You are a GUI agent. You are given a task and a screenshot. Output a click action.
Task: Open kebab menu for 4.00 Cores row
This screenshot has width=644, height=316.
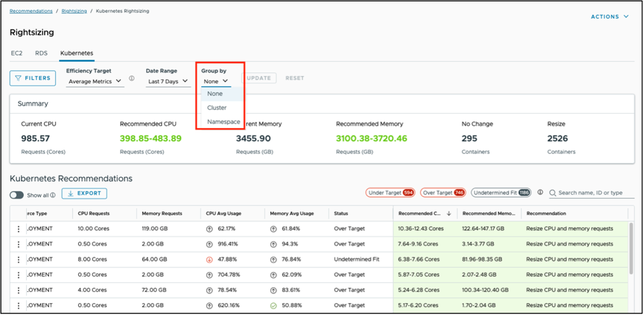18,290
